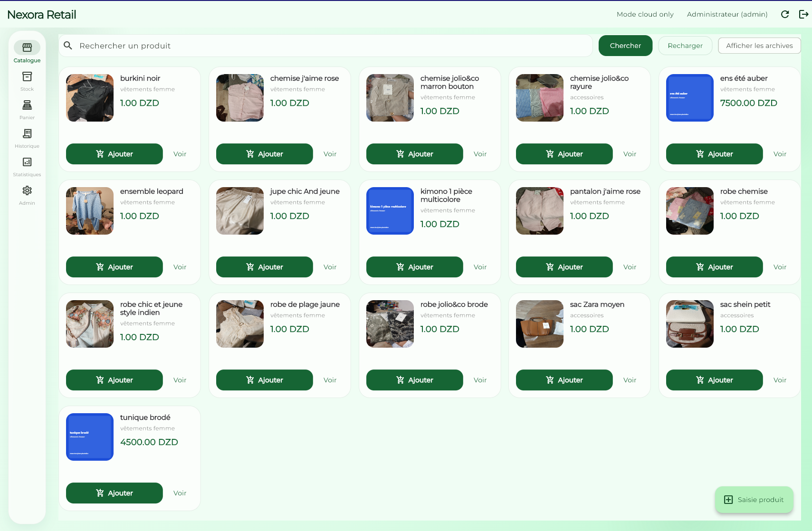Click the tunique brodé placeholder image
The height and width of the screenshot is (531, 812).
click(90, 437)
